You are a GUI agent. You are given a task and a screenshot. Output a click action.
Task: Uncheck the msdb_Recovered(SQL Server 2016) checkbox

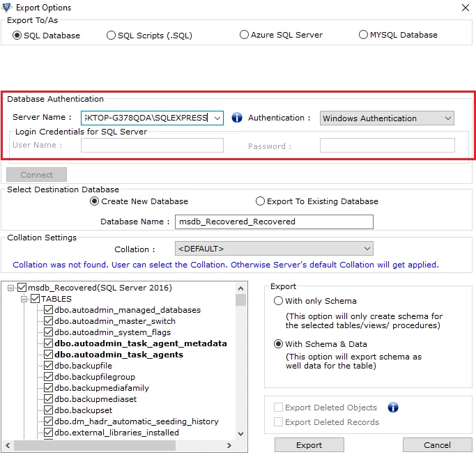tap(22, 288)
